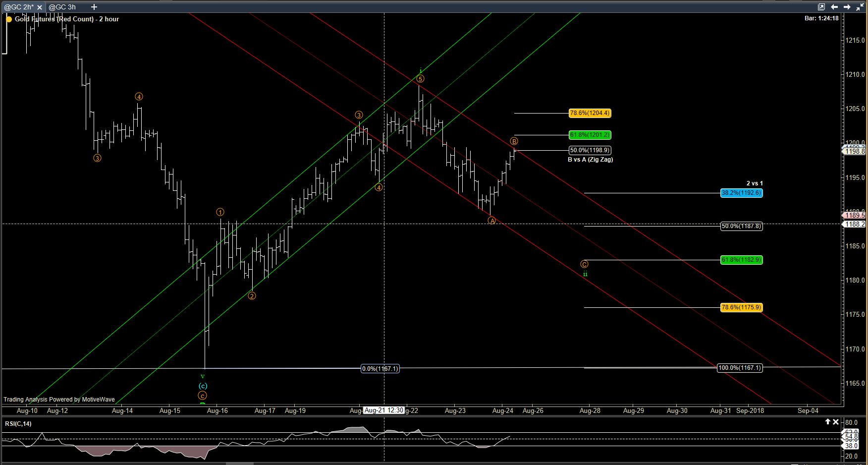Select the 100.0%(1167.1) Fibonacci label
Image resolution: width=868 pixels, height=465 pixels.
(740, 368)
